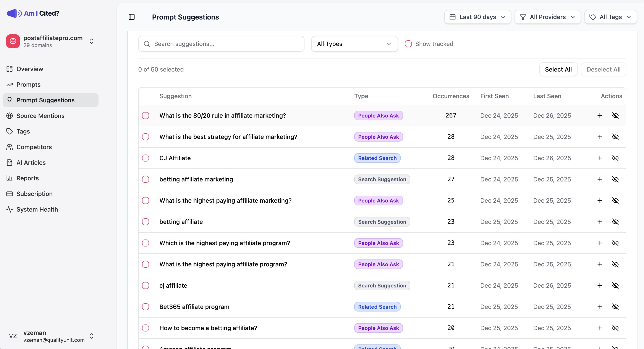This screenshot has height=349, width=644.
Task: Track "CJ Affiliate" using its plus icon
Action: (x=599, y=158)
